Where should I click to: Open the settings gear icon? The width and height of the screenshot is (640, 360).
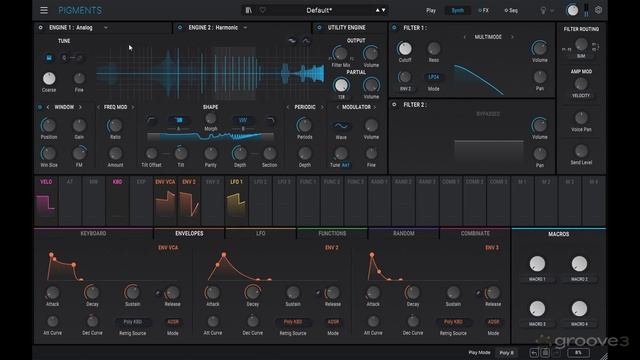(598, 10)
